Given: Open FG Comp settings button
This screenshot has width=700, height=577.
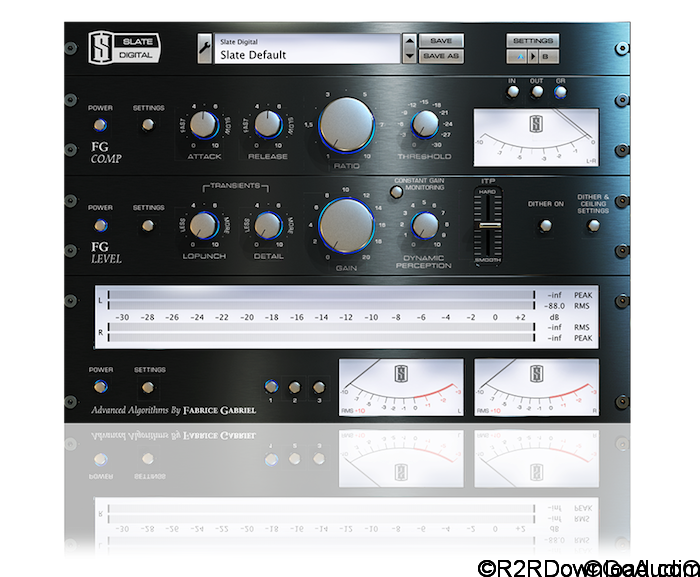Looking at the screenshot, I should [148, 125].
